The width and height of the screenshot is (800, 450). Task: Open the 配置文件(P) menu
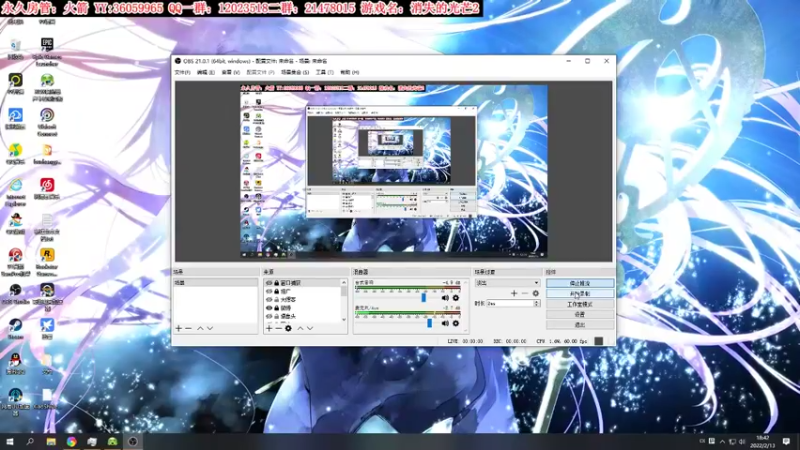(260, 72)
